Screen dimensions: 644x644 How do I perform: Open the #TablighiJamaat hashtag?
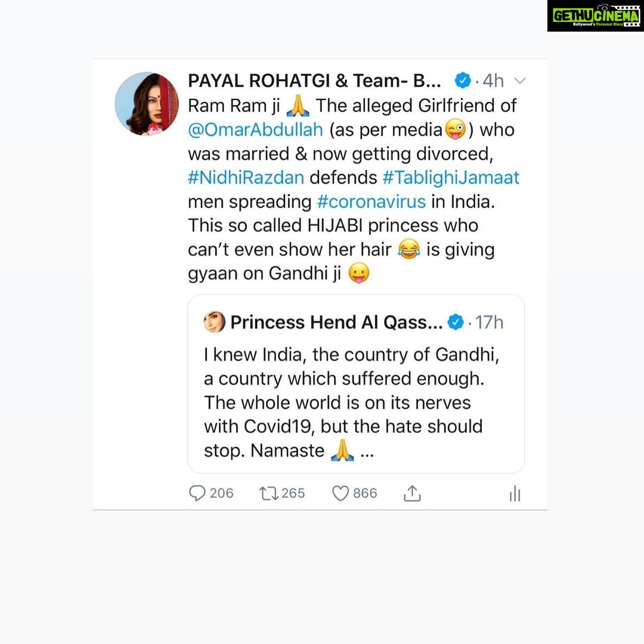coord(451,178)
